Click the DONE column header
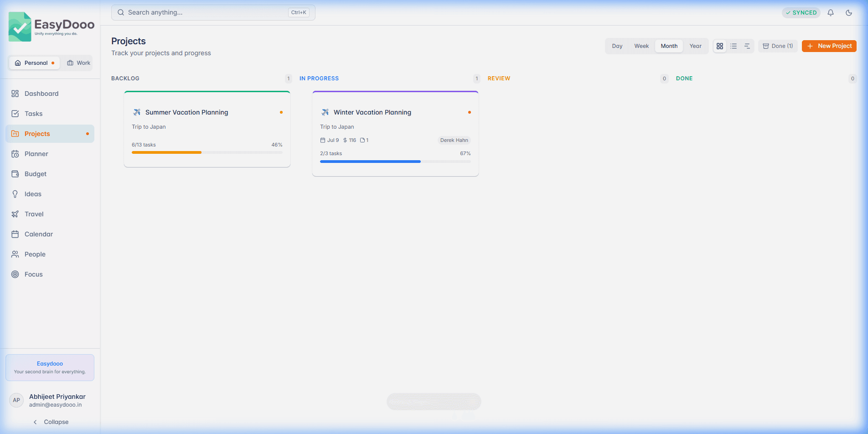868x434 pixels. pyautogui.click(x=684, y=78)
